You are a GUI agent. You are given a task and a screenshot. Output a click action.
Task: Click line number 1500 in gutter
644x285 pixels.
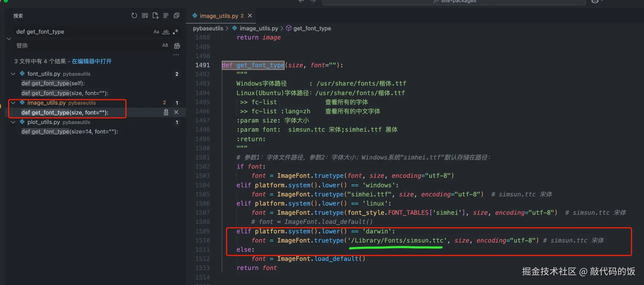tap(203, 148)
